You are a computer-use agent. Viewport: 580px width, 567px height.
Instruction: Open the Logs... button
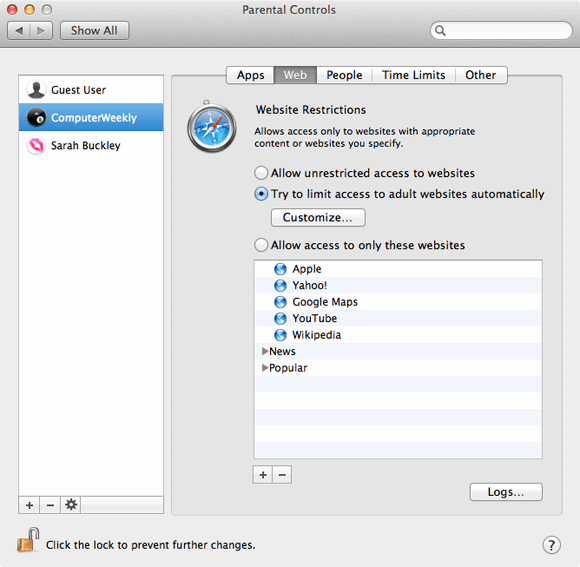click(506, 492)
